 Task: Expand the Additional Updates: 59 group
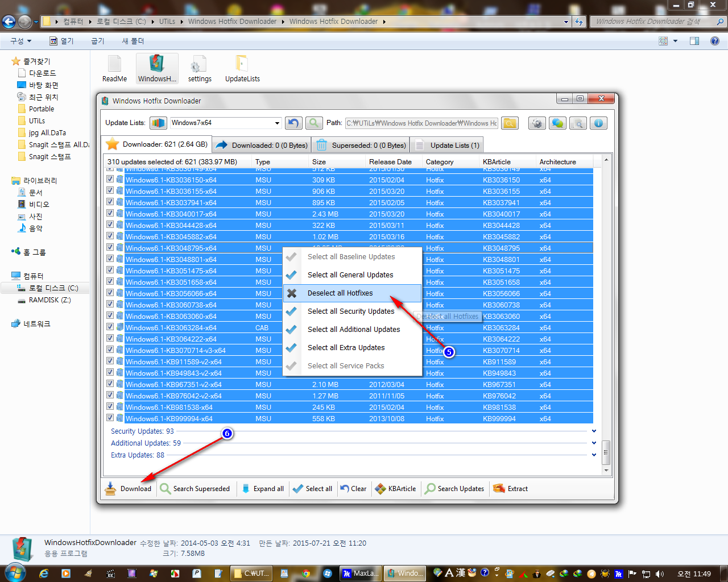tap(594, 443)
